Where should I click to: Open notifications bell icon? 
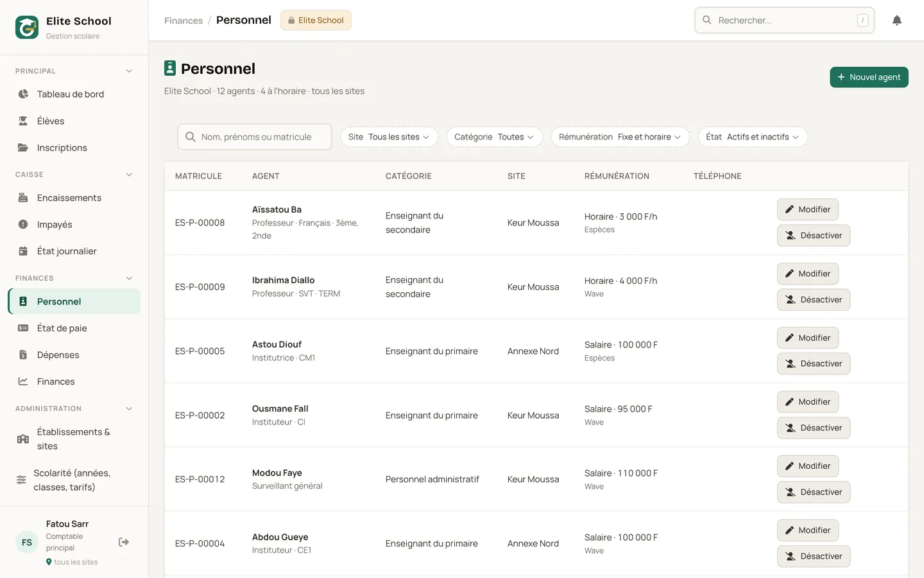click(x=897, y=21)
